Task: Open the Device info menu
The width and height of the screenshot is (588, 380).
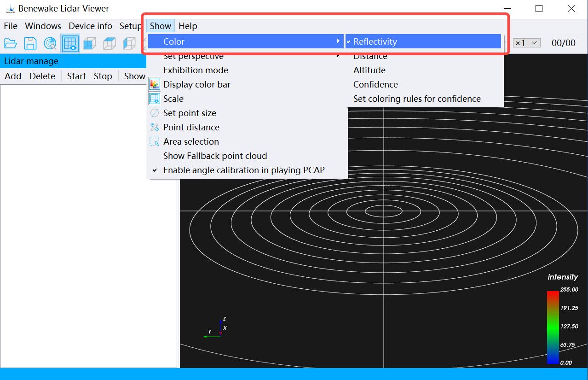Action: 90,26
